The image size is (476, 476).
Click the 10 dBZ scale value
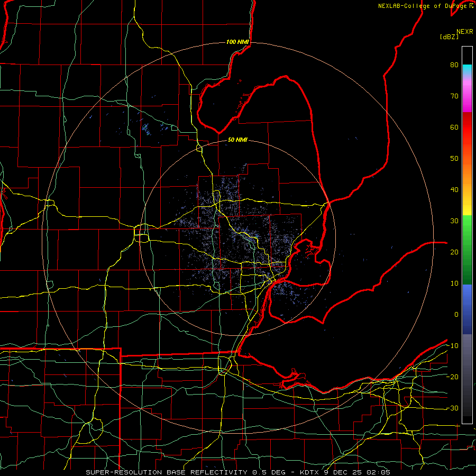point(454,283)
